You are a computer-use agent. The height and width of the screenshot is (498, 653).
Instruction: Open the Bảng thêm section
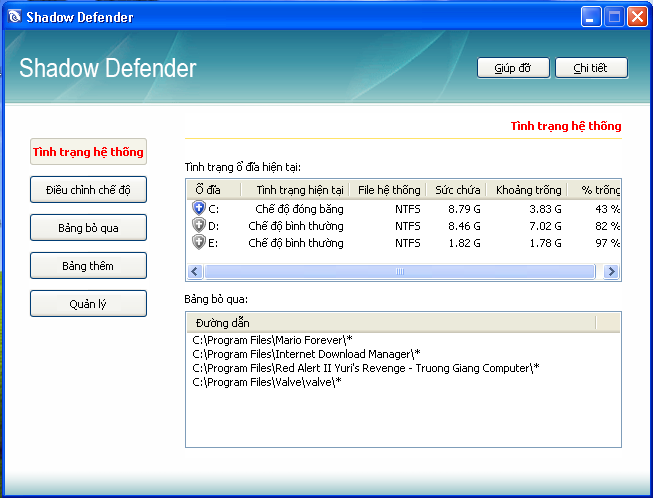tap(88, 266)
